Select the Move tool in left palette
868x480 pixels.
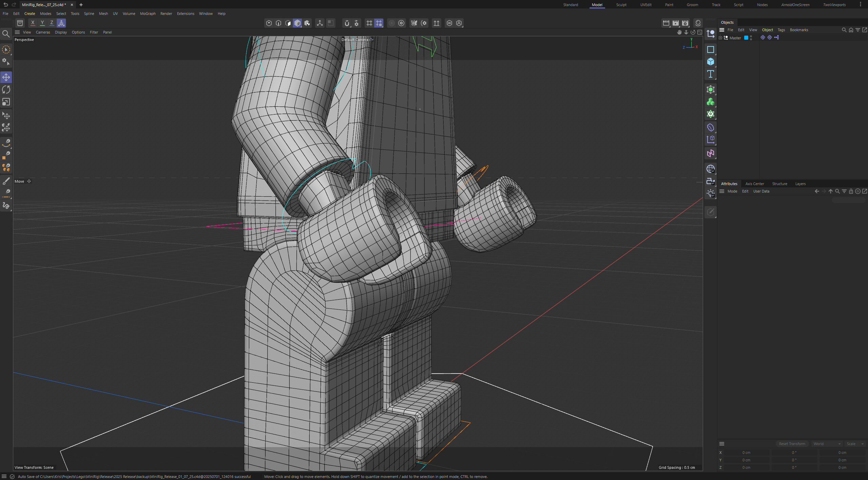6,77
